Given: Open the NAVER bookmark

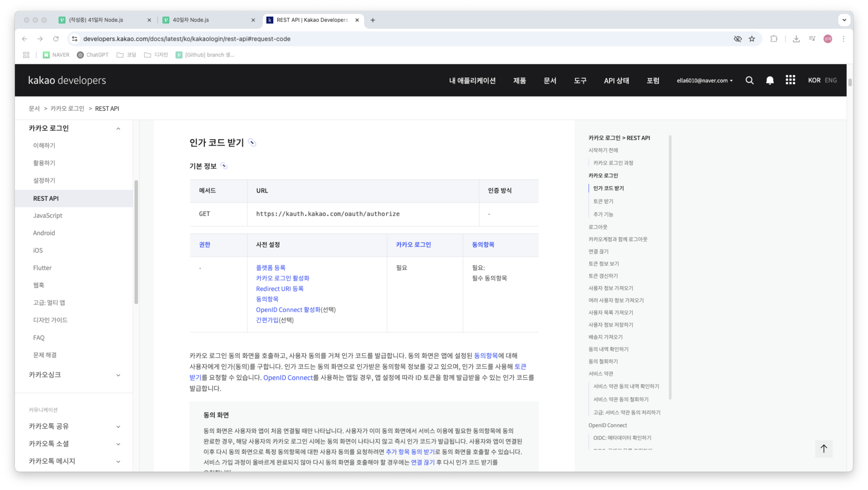Looking at the screenshot, I should tap(56, 55).
